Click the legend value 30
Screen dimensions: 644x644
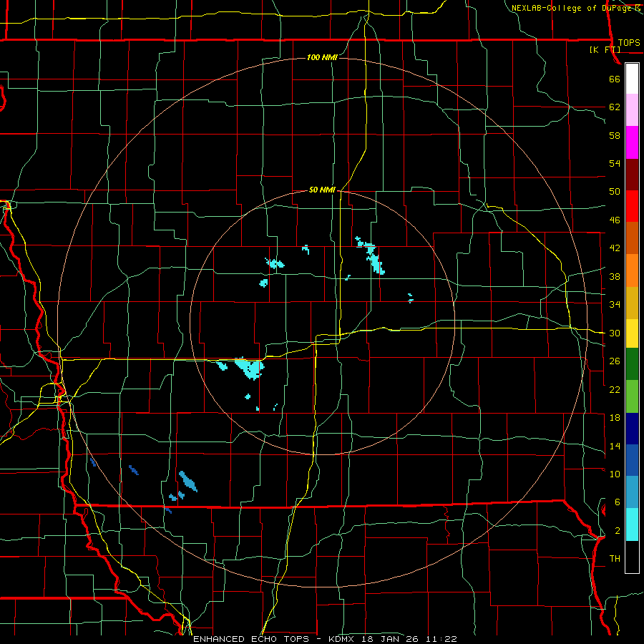pyautogui.click(x=615, y=333)
